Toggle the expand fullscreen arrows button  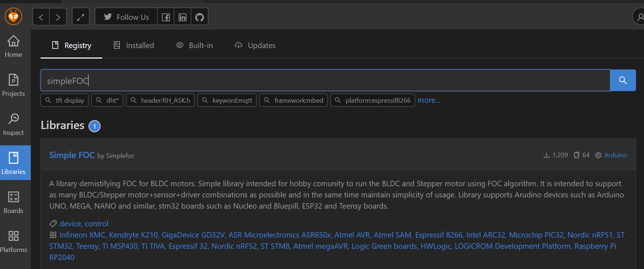pyautogui.click(x=81, y=17)
